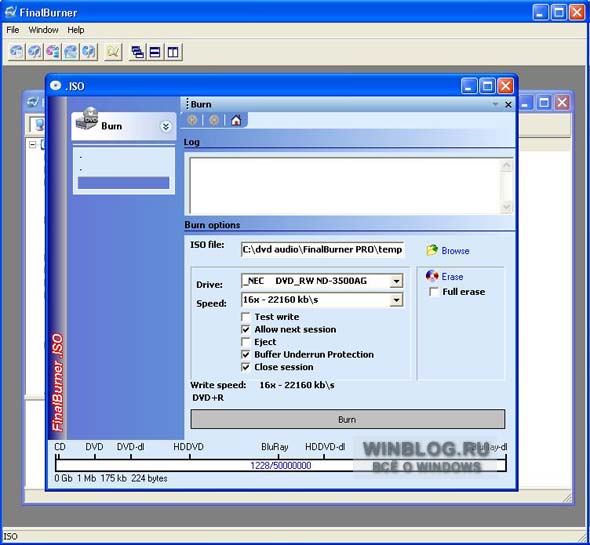Click the '0 Gb 1 Mb 175 kb 224 bytes' text
590x545 pixels.
111,478
